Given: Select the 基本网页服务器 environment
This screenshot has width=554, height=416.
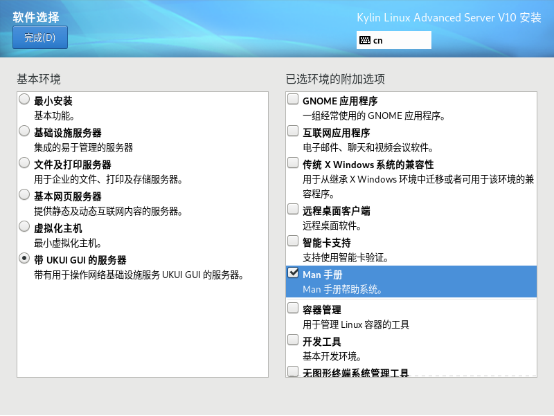Looking at the screenshot, I should pyautogui.click(x=24, y=195).
